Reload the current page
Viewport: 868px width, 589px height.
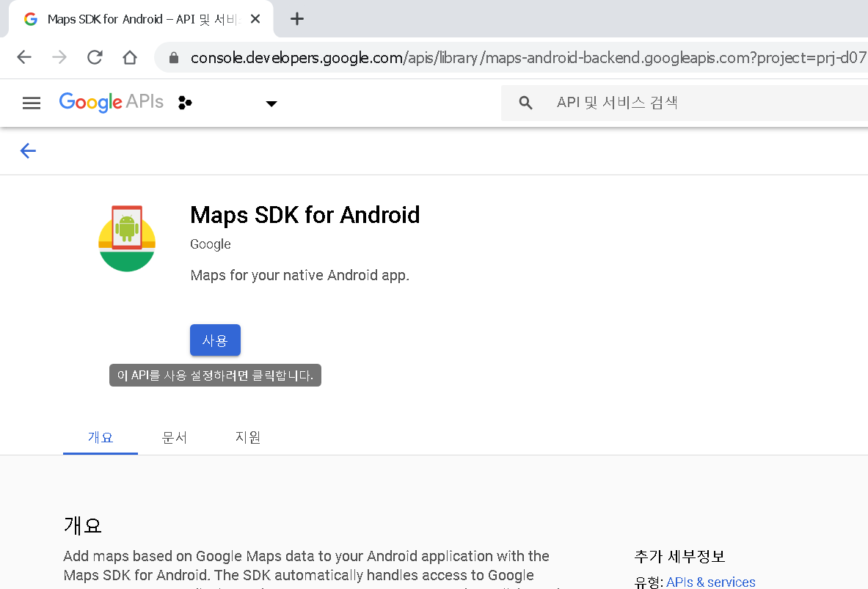click(95, 57)
